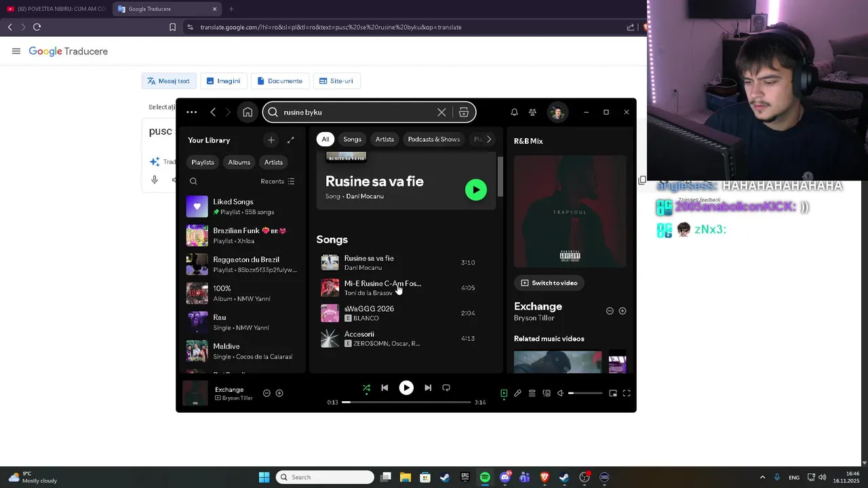Seek on the song progress bar
This screenshot has width=868, height=488.
coord(406,402)
